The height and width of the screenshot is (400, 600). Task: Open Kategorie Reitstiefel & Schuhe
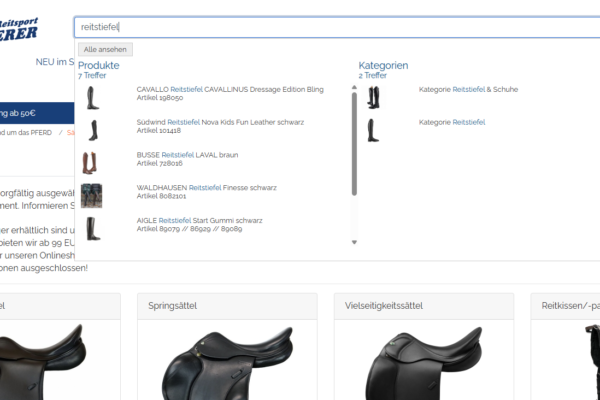[468, 90]
